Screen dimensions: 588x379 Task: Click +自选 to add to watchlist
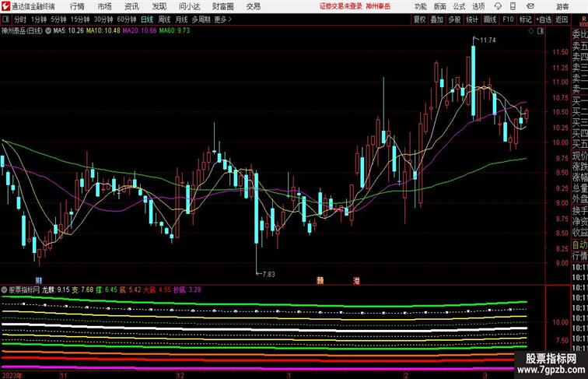tap(544, 19)
